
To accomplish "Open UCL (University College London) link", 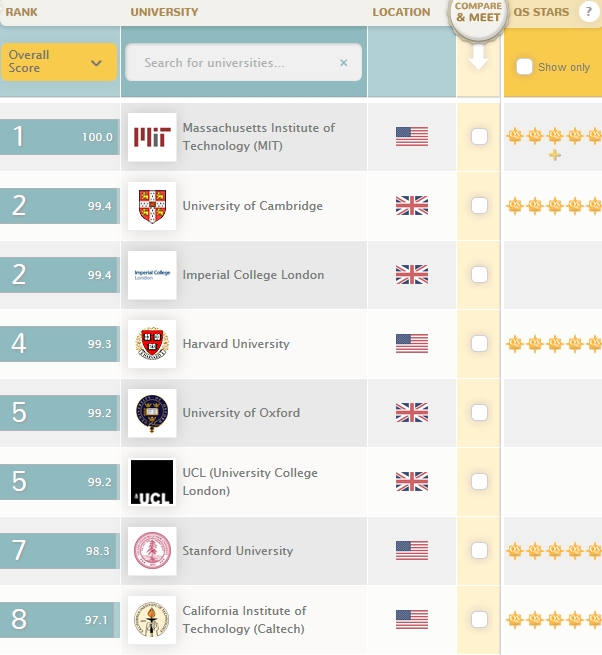I will click(x=250, y=482).
